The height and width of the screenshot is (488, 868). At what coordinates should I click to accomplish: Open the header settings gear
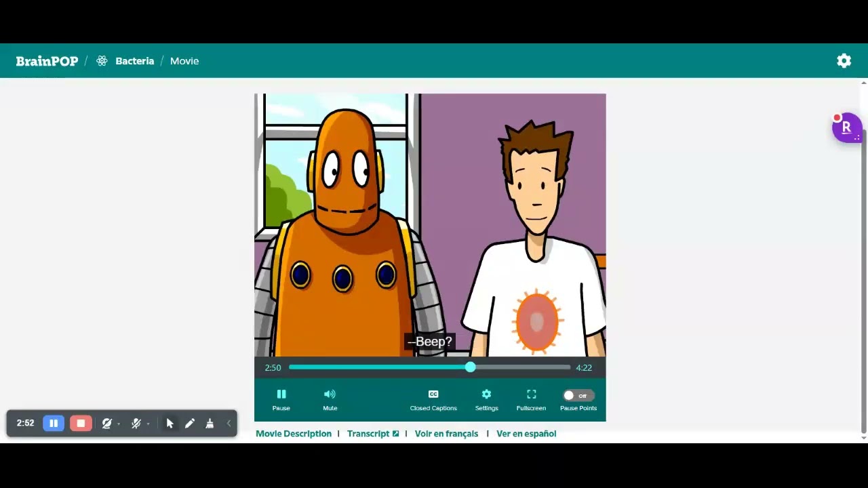[844, 61]
